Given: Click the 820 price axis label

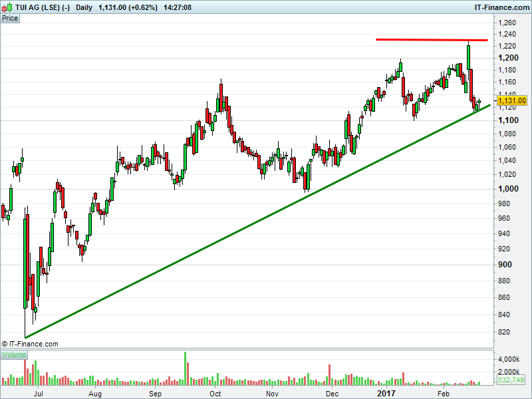Looking at the screenshot, I should click(504, 332).
